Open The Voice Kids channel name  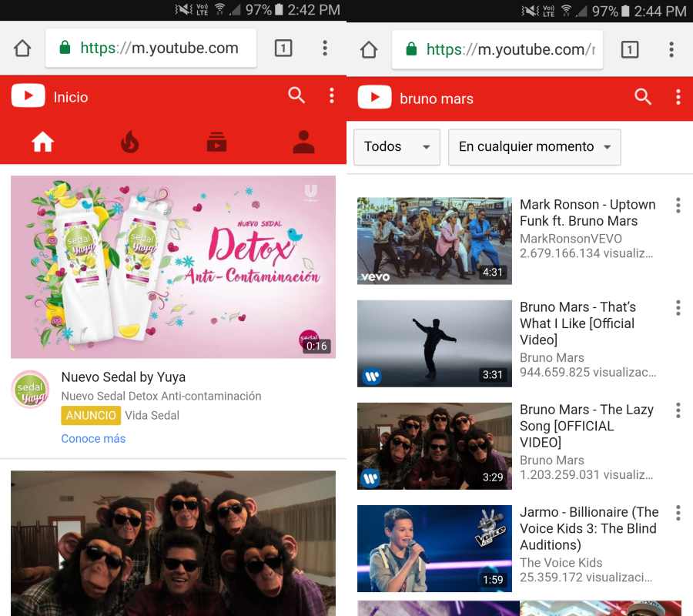pos(561,563)
